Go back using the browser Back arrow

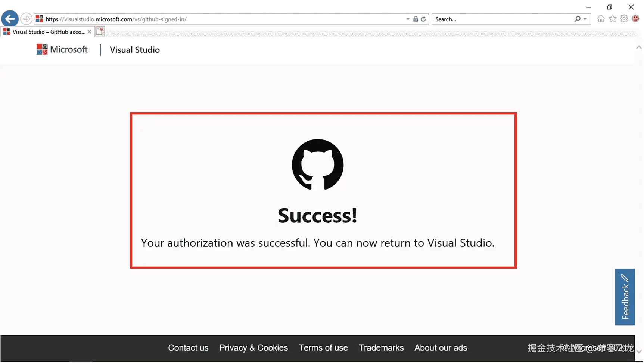point(10,19)
